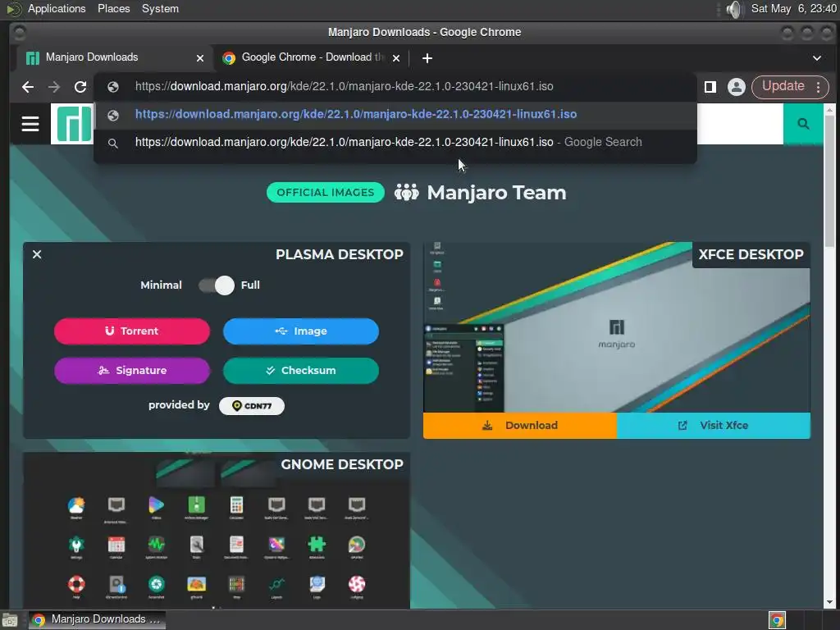Click the PLASMA DESKTOP heading
Image resolution: width=840 pixels, height=630 pixels.
[340, 254]
